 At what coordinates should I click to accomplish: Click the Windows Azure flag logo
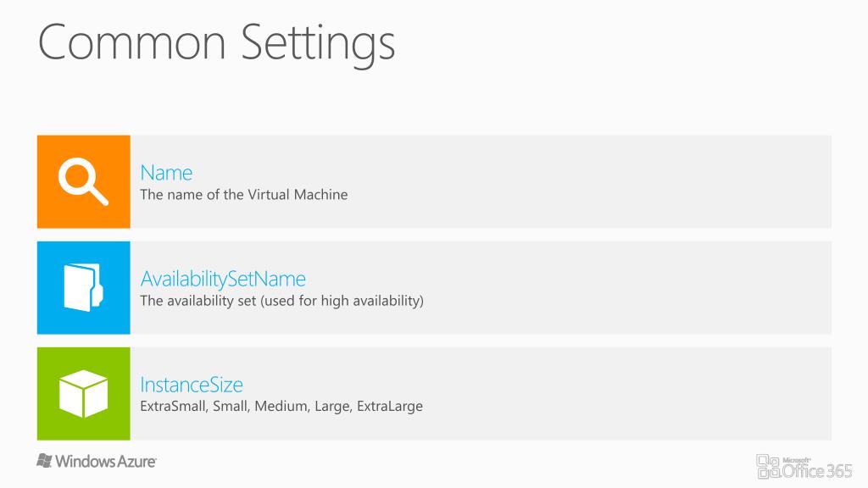[x=44, y=460]
